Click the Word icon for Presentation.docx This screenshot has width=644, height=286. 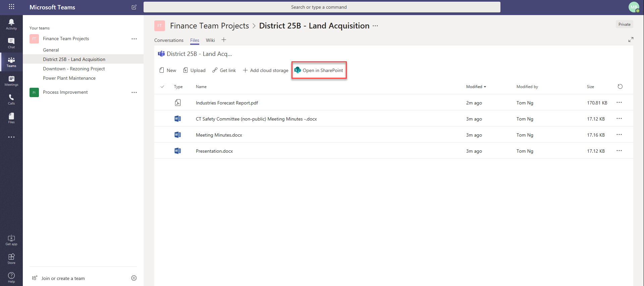178,151
